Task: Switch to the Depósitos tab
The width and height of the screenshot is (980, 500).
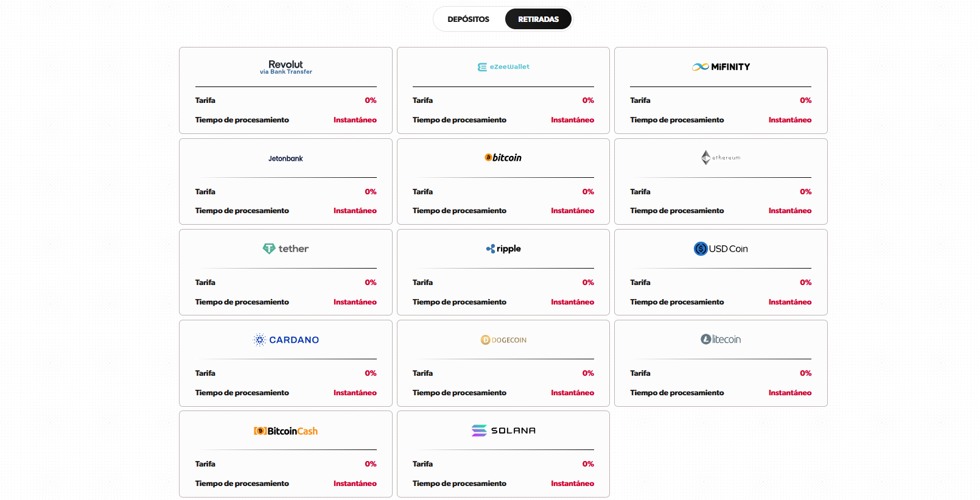Action: 468,19
